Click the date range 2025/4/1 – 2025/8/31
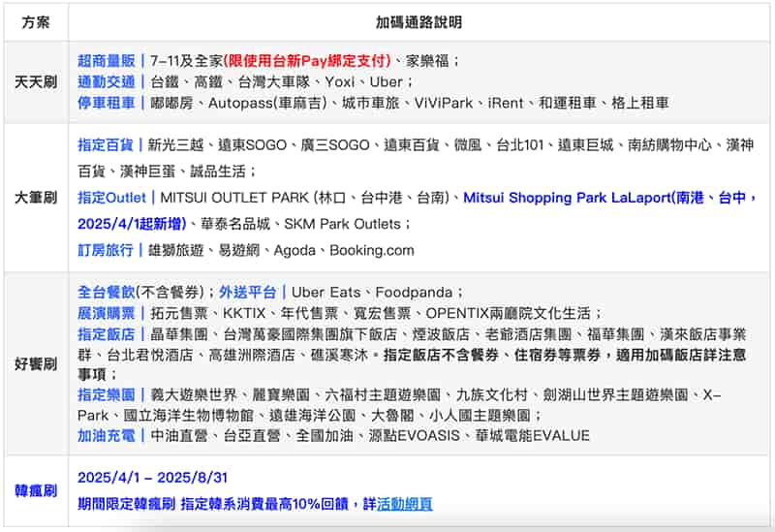Image resolution: width=775 pixels, height=532 pixels. tap(152, 478)
